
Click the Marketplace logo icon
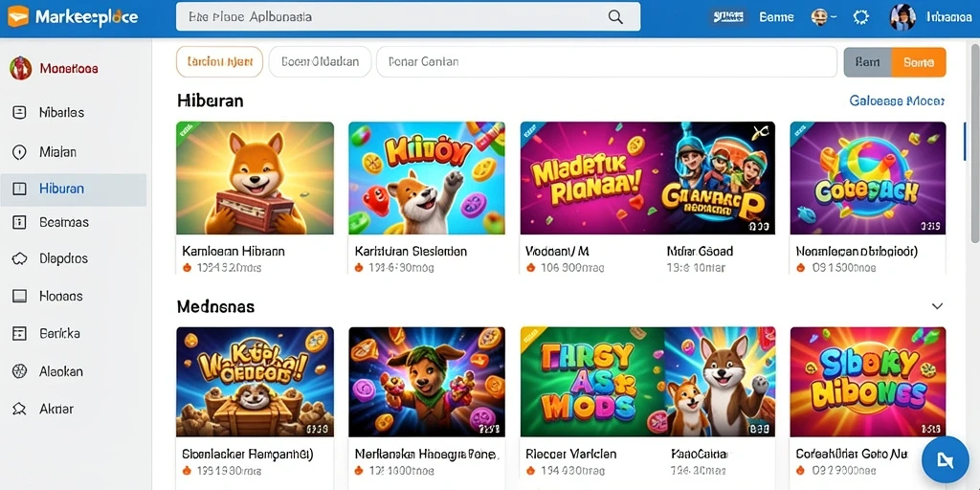(x=17, y=16)
